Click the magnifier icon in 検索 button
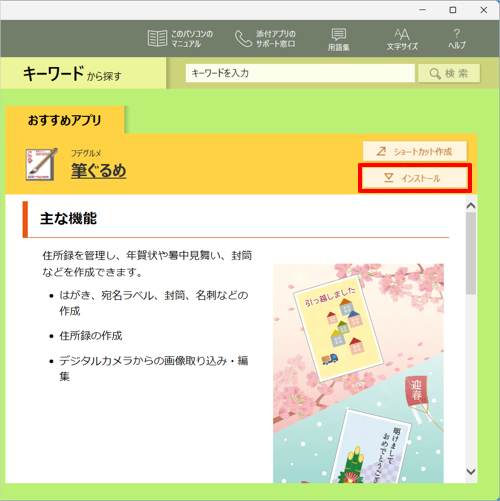Image resolution: width=500 pixels, height=501 pixels. click(x=435, y=74)
